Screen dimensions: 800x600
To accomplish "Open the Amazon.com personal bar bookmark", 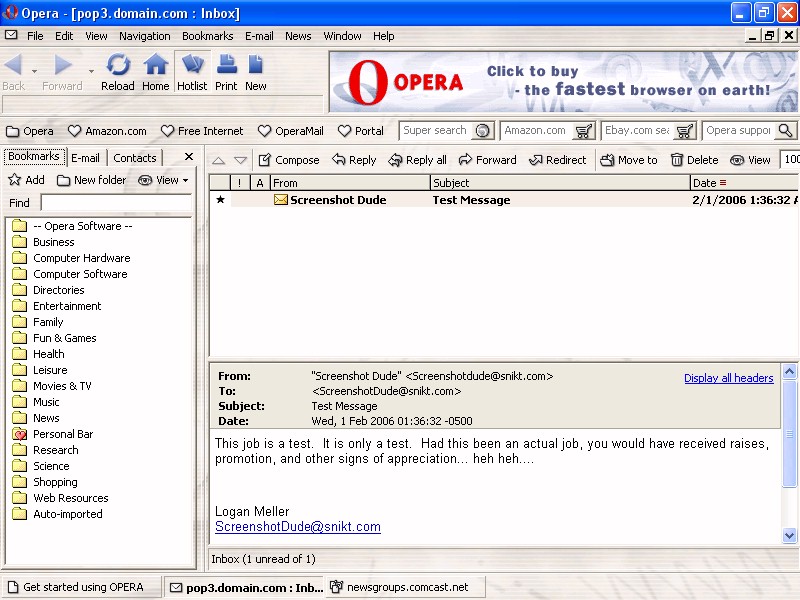I will coord(107,132).
